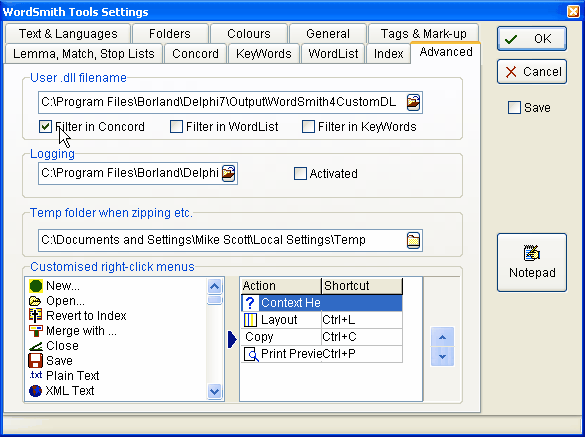
Task: Enable Filter in WordList checkbox
Action: pos(176,127)
